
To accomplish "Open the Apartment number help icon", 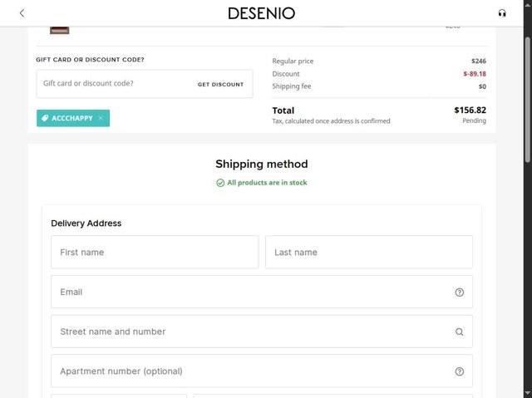I will pos(460,371).
